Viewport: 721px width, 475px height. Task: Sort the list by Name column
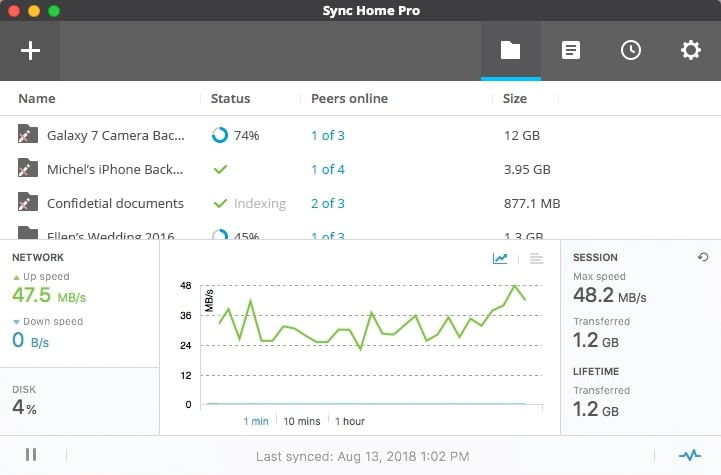pos(37,99)
